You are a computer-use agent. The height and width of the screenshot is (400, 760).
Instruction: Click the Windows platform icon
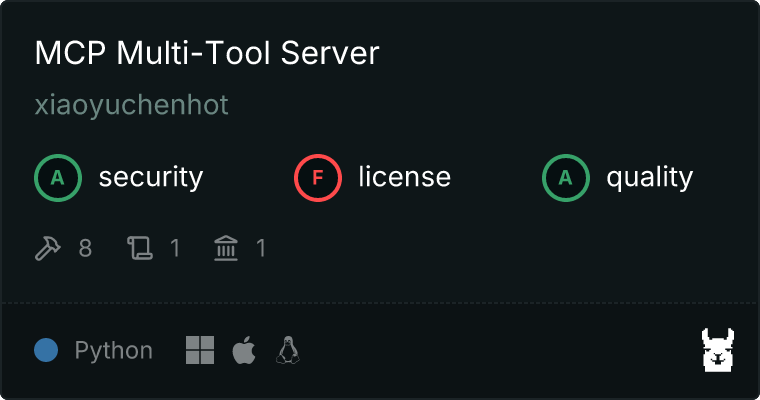click(200, 350)
